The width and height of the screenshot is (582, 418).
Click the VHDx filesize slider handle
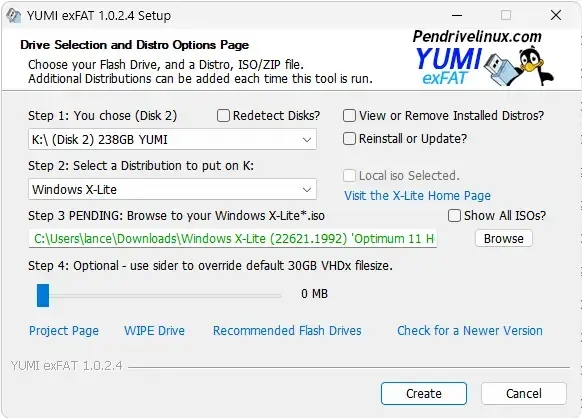43,295
